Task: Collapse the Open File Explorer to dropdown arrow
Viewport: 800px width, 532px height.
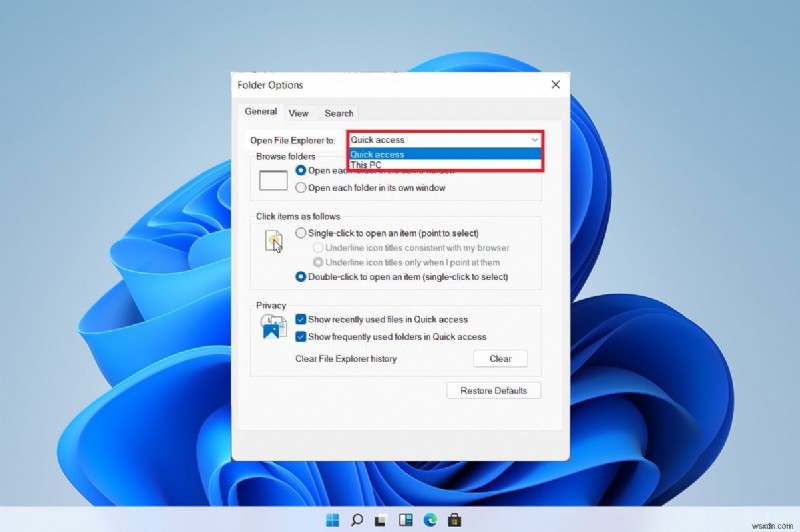Action: click(534, 140)
